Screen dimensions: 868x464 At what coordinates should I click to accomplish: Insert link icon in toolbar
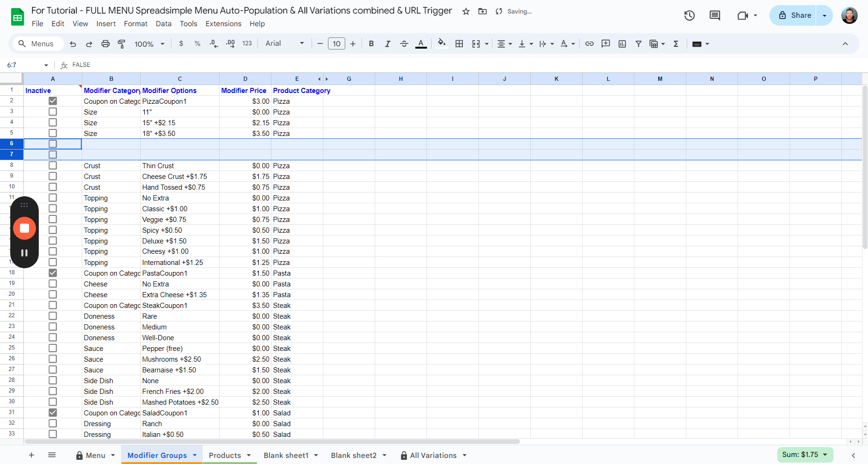[590, 44]
